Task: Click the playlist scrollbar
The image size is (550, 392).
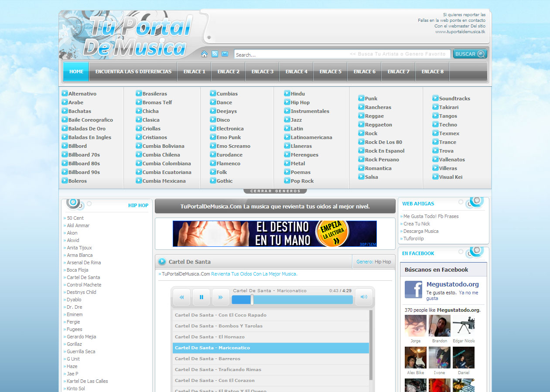Action: [371, 344]
